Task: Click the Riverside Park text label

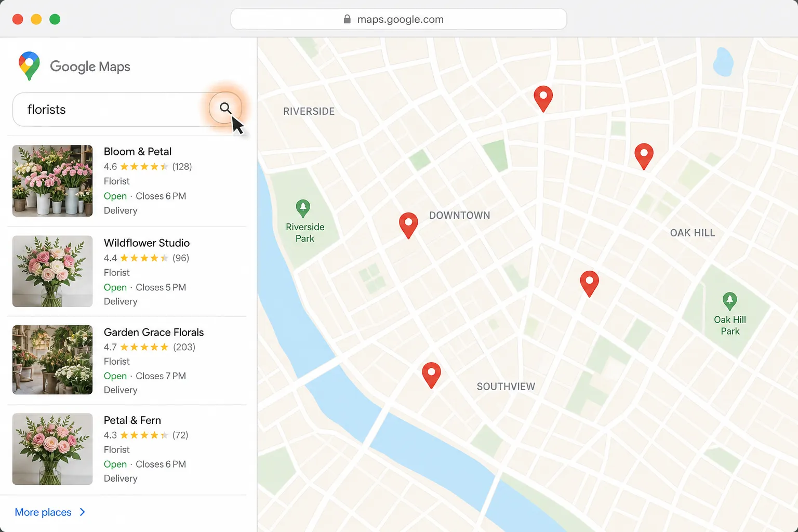Action: tap(305, 233)
